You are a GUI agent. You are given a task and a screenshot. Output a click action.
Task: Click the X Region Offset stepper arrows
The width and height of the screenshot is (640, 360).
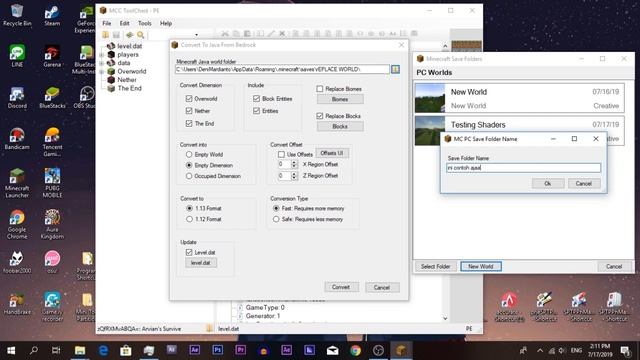click(x=294, y=164)
